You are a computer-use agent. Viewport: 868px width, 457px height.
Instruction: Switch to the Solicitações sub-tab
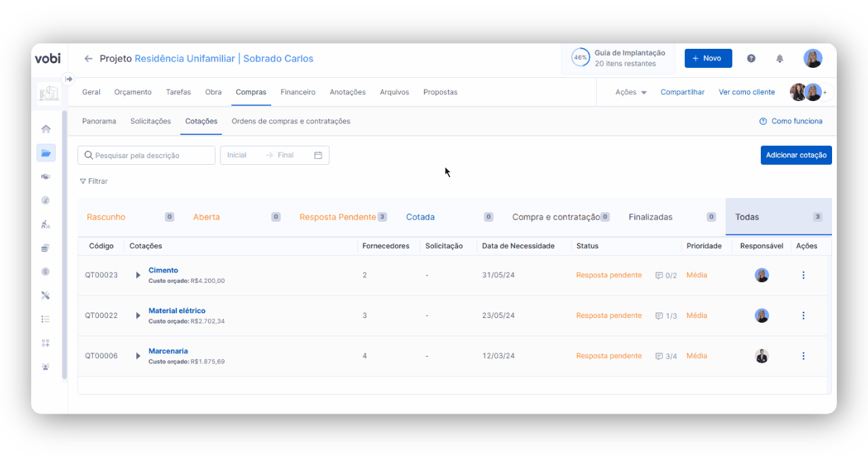pos(151,121)
